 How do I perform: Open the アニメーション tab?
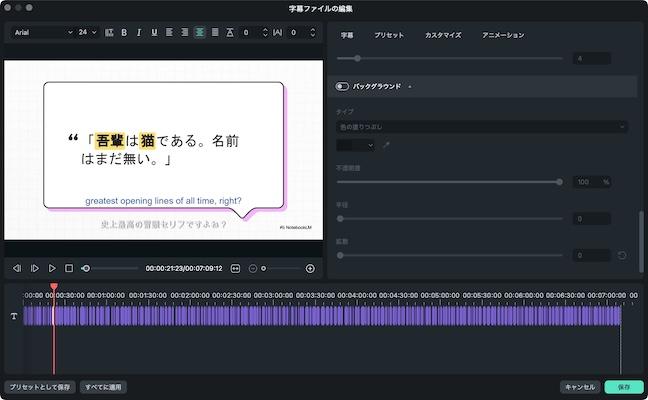503,35
